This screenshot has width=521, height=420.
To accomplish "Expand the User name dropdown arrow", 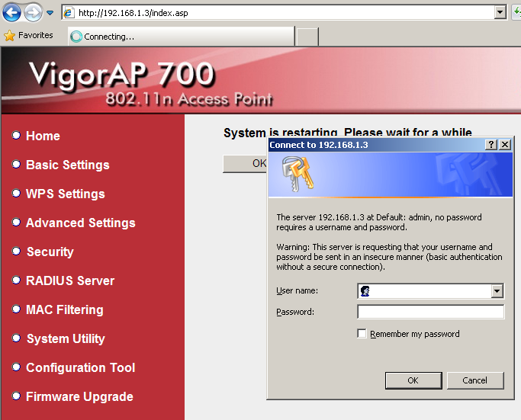I will 497,291.
